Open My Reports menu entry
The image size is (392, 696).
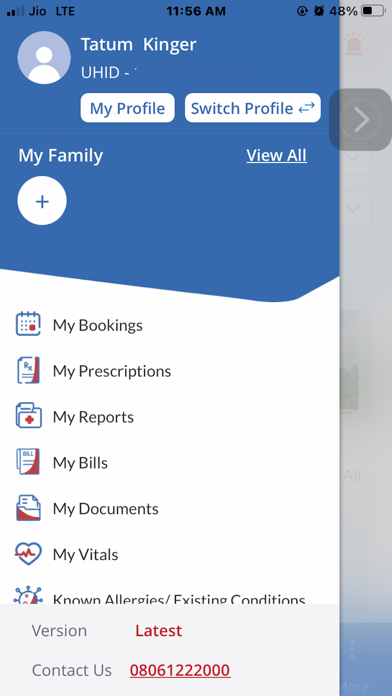(93, 417)
